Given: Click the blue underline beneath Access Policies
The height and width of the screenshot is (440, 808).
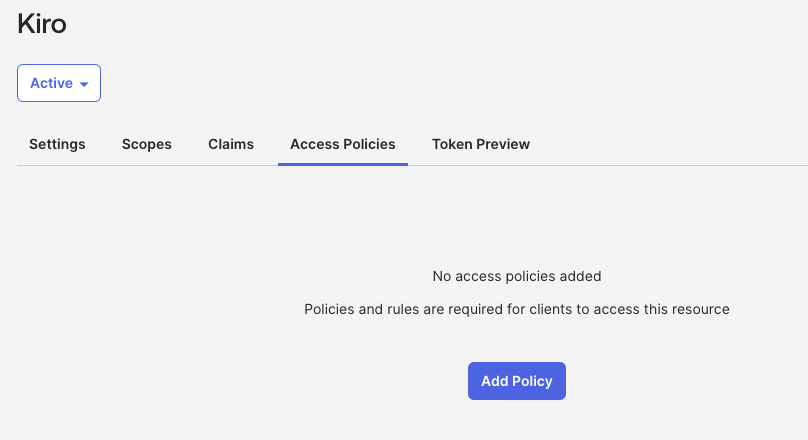Looking at the screenshot, I should pyautogui.click(x=343, y=164).
